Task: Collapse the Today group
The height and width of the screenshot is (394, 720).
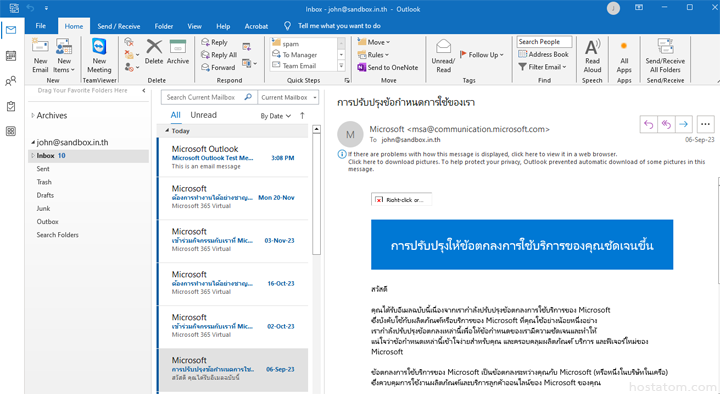Action: coord(167,131)
